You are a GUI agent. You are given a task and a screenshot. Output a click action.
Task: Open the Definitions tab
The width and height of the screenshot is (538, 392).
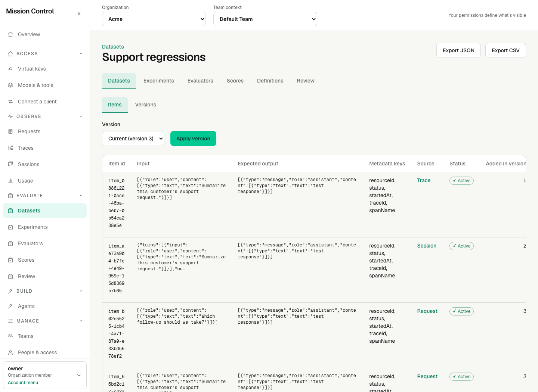(x=270, y=81)
